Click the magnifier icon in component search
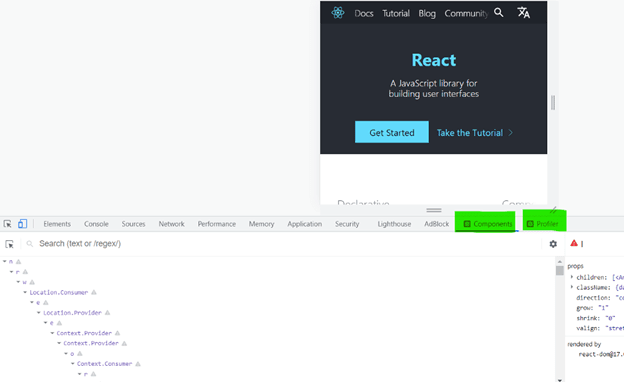This screenshot has width=624, height=382. [x=29, y=244]
